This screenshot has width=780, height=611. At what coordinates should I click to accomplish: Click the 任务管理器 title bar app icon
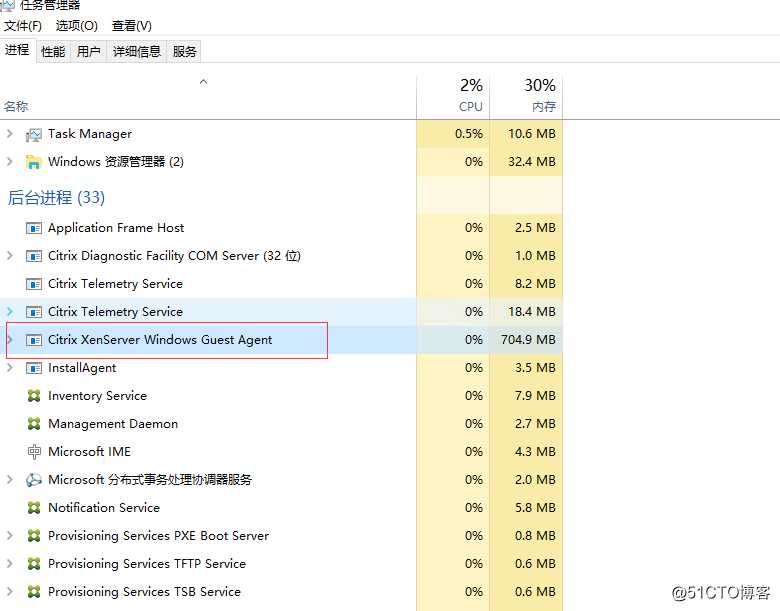point(7,5)
